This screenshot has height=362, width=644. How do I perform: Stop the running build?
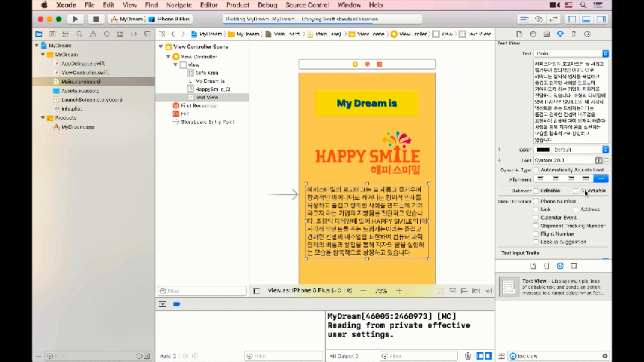(x=96, y=19)
